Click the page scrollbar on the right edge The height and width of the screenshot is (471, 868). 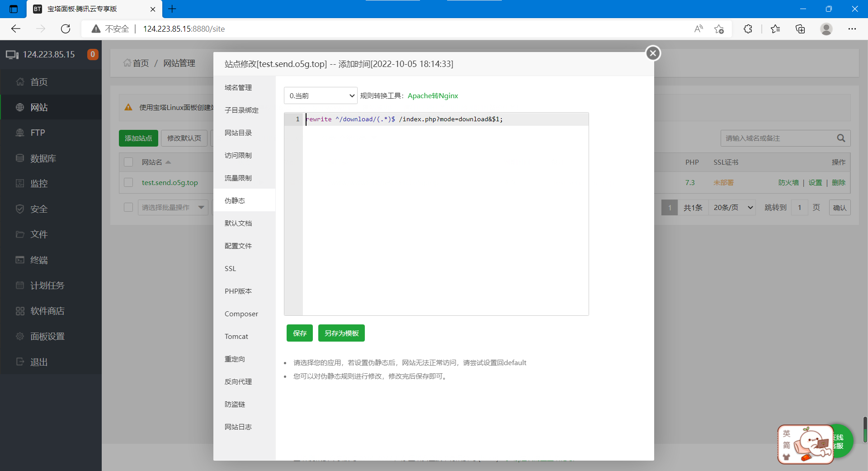tap(865, 430)
